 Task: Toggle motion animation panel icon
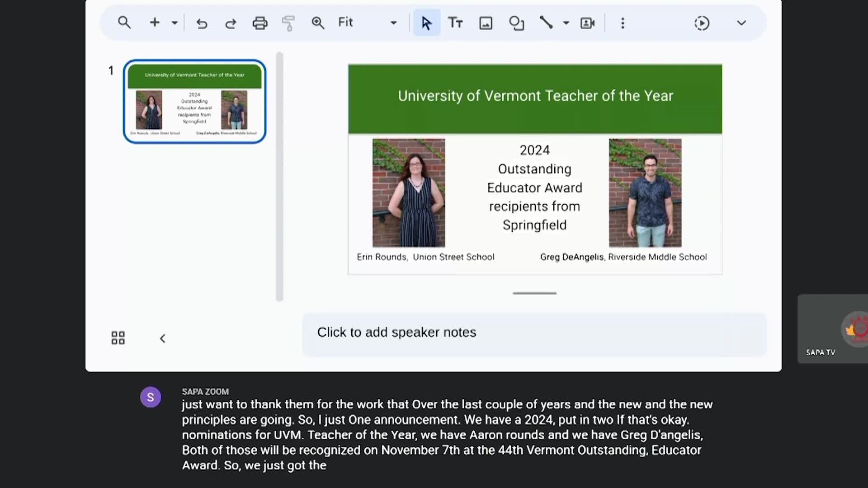pos(702,23)
